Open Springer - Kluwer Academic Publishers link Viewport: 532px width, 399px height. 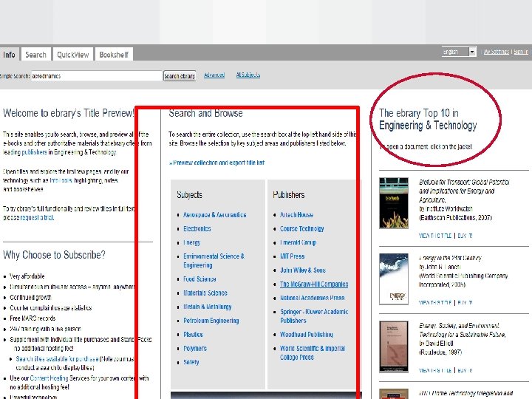314,316
